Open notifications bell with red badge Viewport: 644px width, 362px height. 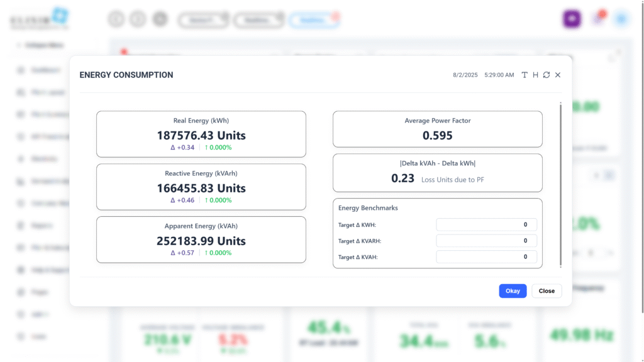point(598,19)
